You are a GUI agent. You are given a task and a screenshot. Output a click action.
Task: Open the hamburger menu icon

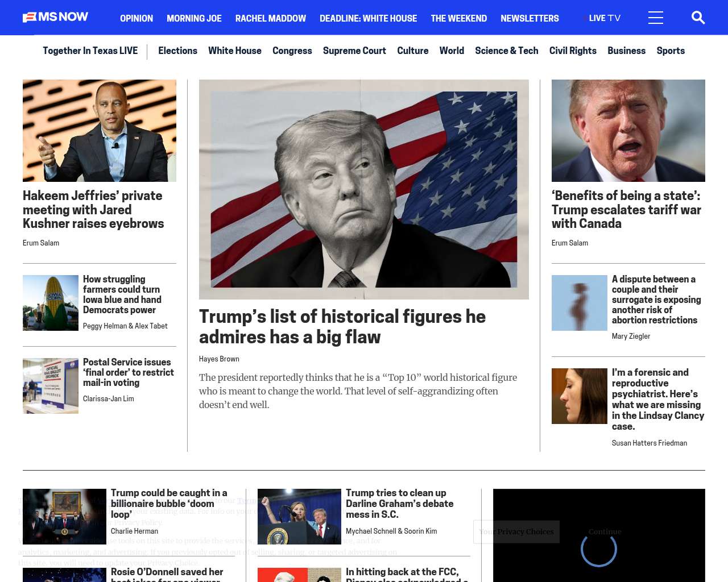(655, 18)
